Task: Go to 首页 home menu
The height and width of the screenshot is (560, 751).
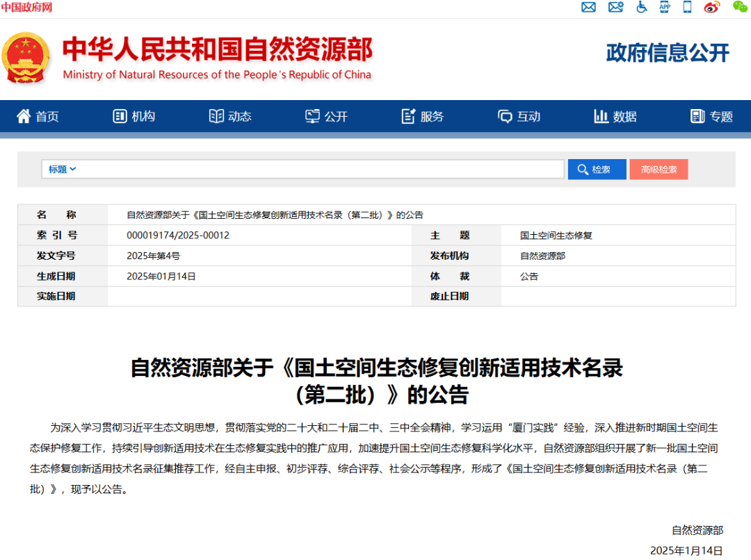Action: point(38,117)
